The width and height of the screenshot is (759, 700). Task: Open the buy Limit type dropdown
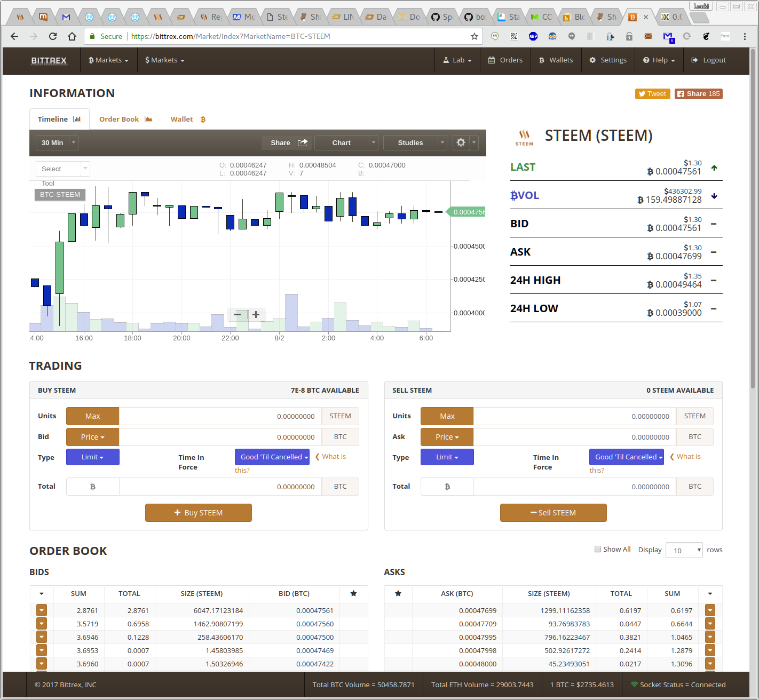pos(93,457)
